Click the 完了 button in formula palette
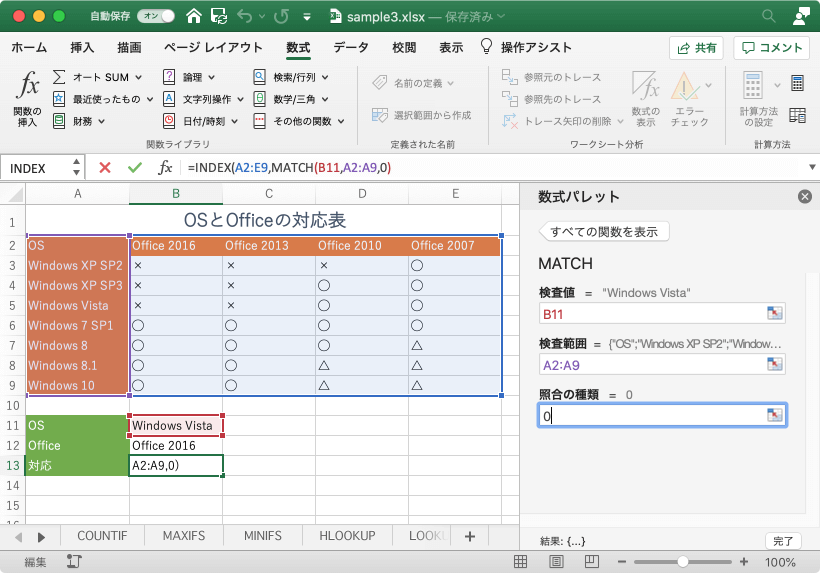Viewport: 820px width, 573px height. coord(783,541)
